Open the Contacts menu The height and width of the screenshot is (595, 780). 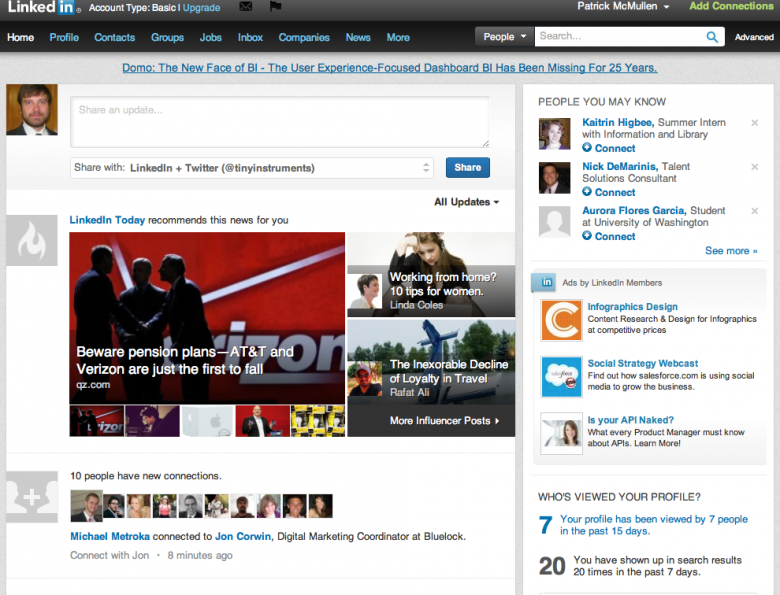[114, 37]
